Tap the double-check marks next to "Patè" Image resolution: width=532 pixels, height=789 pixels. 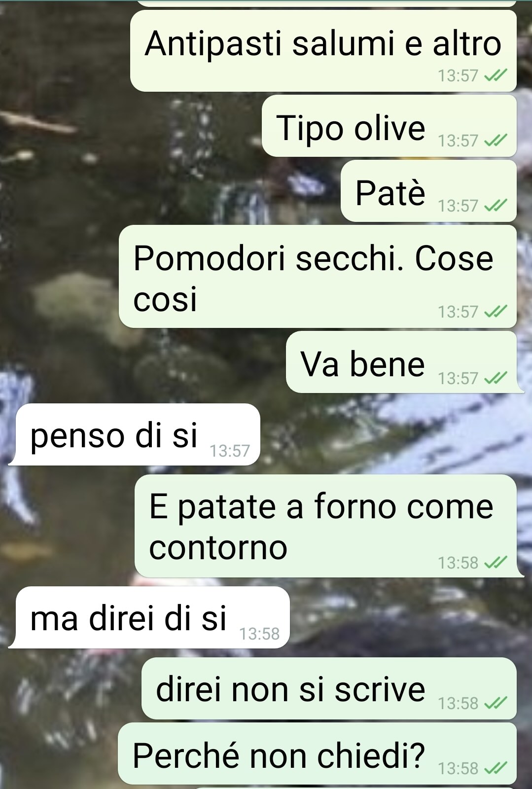(x=496, y=205)
